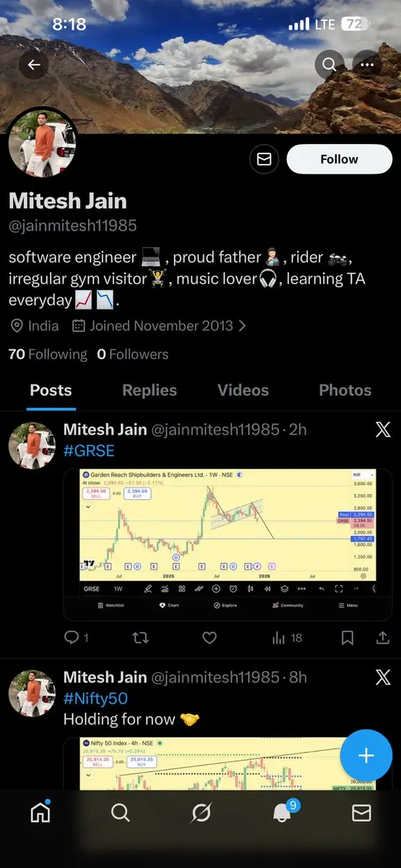Open the #GRSE hashtag link
The image size is (401, 868).
[x=89, y=451]
